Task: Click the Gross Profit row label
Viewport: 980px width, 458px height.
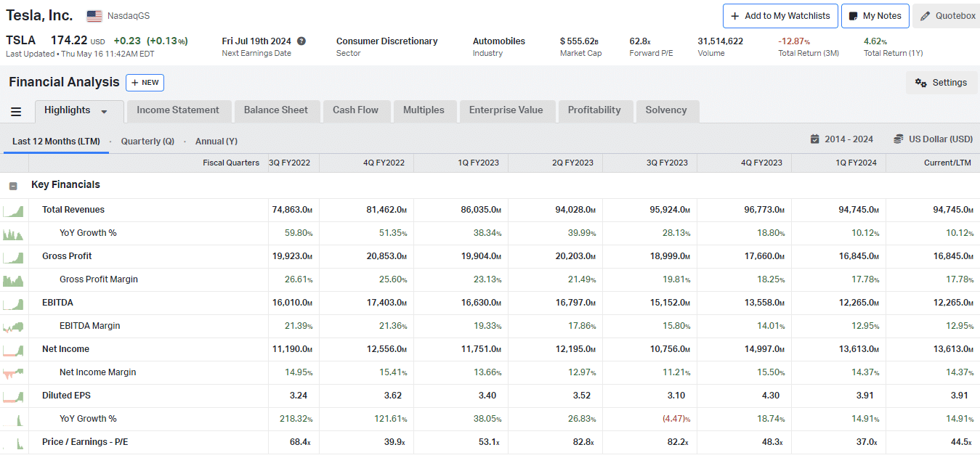Action: tap(67, 256)
